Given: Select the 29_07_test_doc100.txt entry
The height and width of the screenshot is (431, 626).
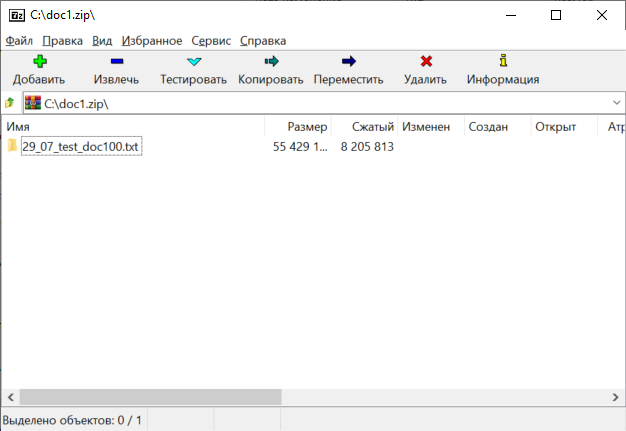Looking at the screenshot, I should (x=81, y=146).
